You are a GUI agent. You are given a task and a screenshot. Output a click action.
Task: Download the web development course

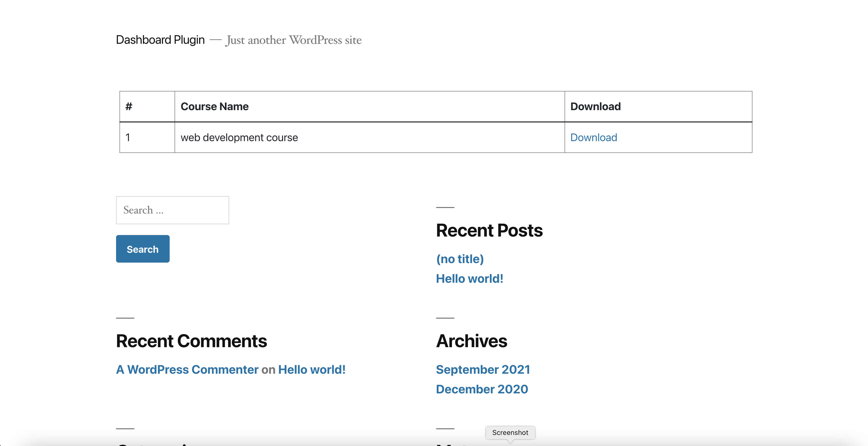pyautogui.click(x=593, y=137)
